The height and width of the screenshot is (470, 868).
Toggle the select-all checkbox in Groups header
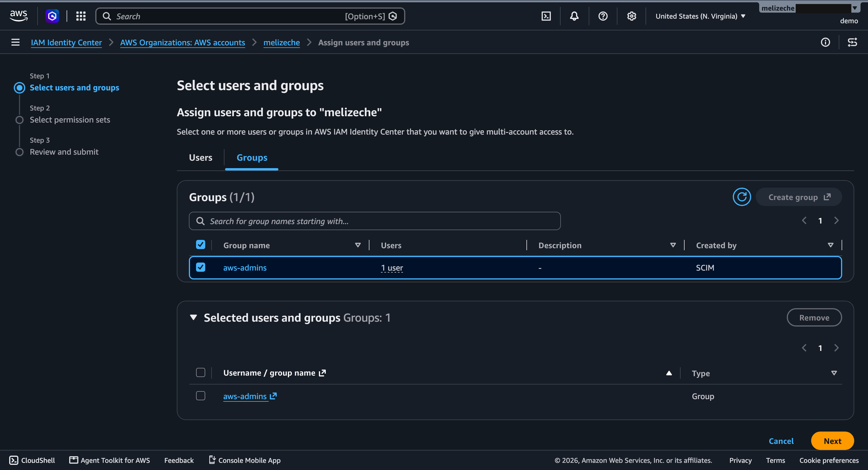tap(200, 244)
